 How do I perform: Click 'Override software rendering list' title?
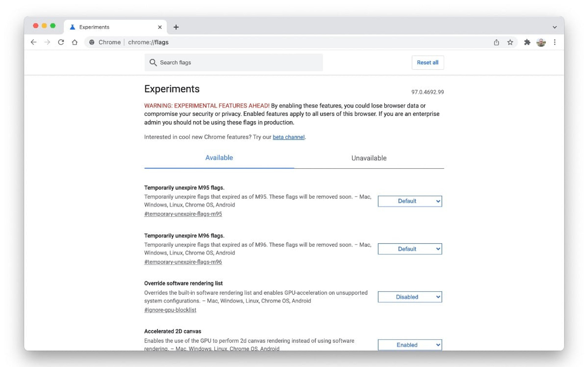(x=183, y=283)
